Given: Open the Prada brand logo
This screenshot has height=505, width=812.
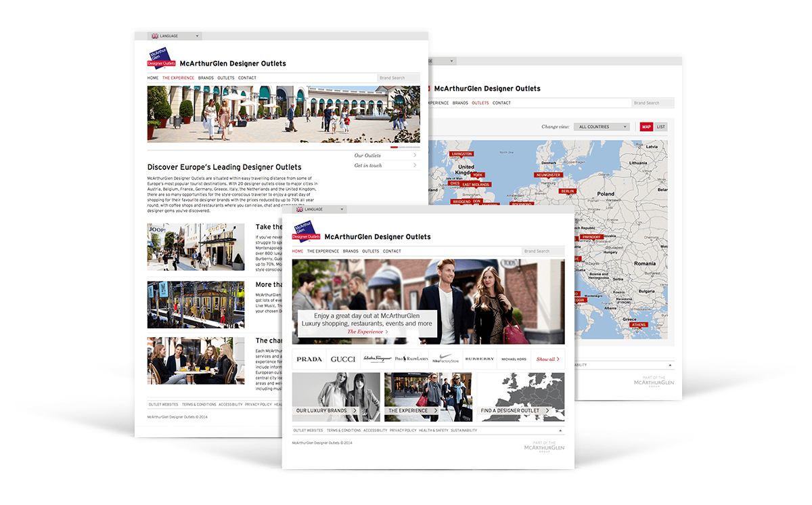Looking at the screenshot, I should (x=309, y=359).
